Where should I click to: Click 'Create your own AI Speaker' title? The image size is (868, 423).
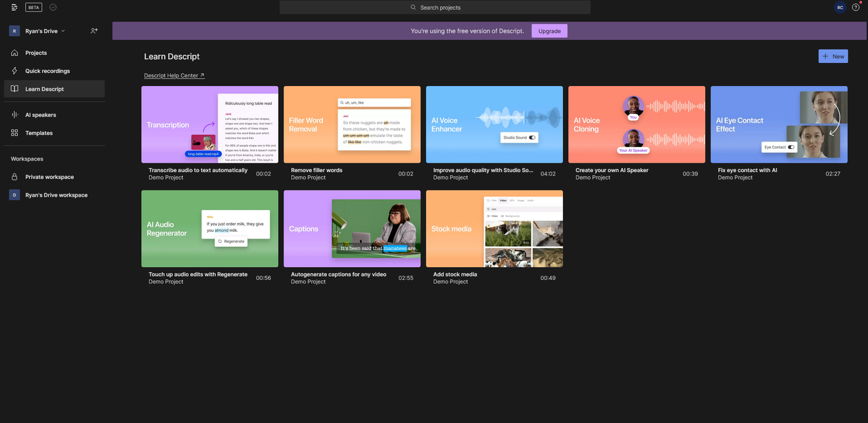(x=612, y=170)
